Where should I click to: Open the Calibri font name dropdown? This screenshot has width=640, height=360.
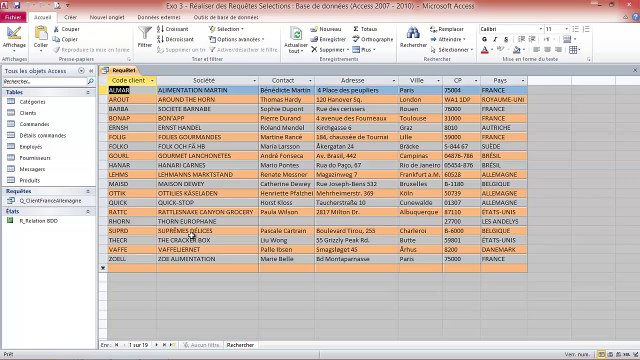541,29
